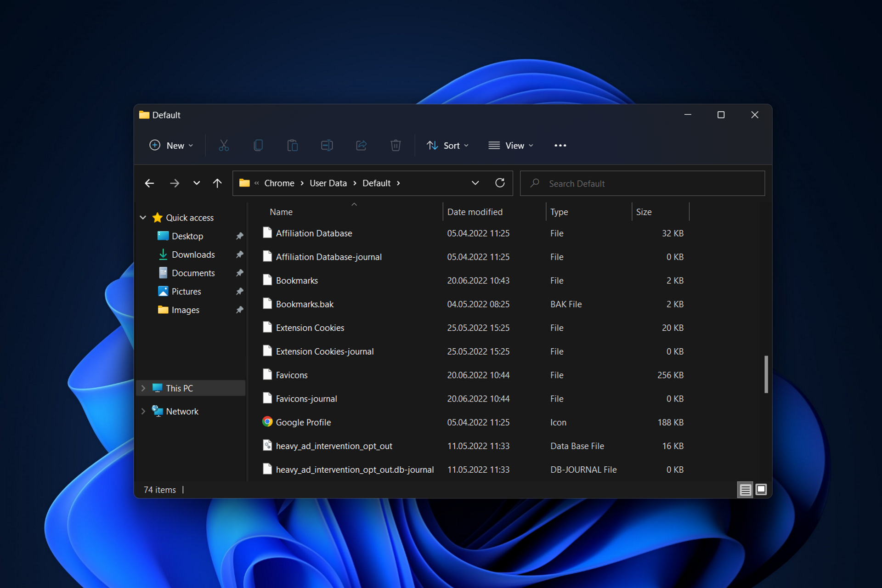Click the search magnifier icon
Screen dimensions: 882x588
click(x=535, y=183)
